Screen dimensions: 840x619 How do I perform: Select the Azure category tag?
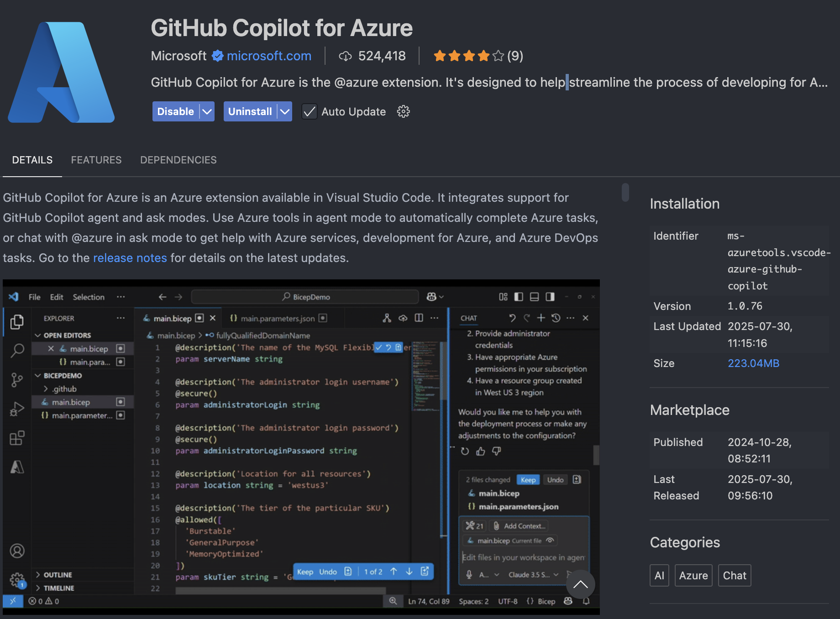pos(693,576)
